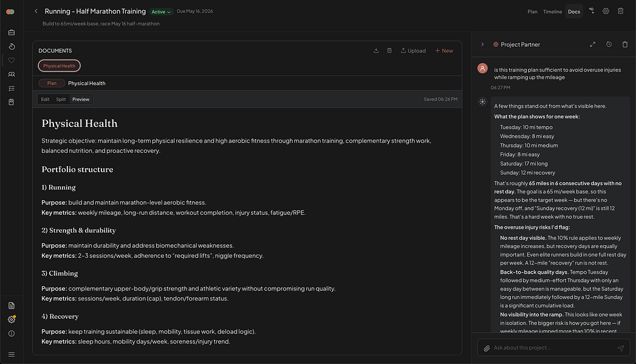Switch to the Plan tab
This screenshot has height=364, width=636.
[x=532, y=12]
